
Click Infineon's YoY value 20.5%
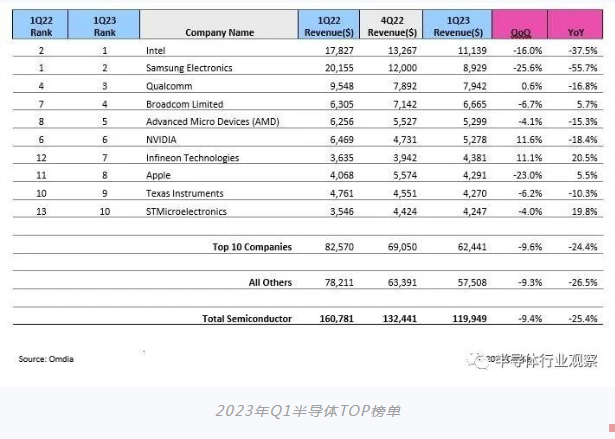pos(585,158)
